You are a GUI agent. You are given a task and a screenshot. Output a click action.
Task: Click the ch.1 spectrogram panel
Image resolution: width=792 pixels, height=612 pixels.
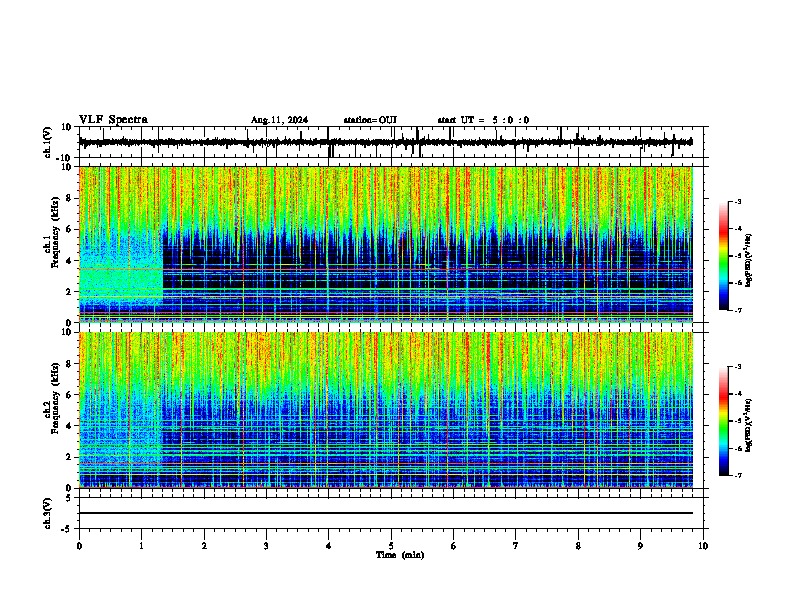point(386,244)
